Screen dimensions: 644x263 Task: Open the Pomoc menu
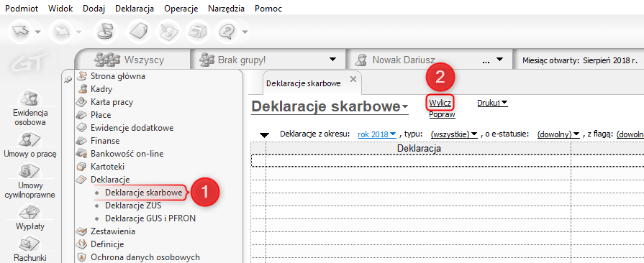click(268, 8)
